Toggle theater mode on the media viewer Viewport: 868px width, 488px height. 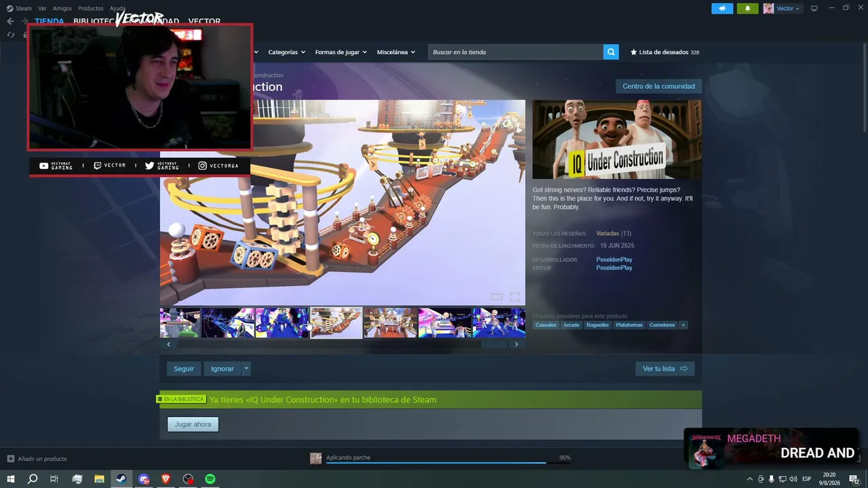(497, 297)
